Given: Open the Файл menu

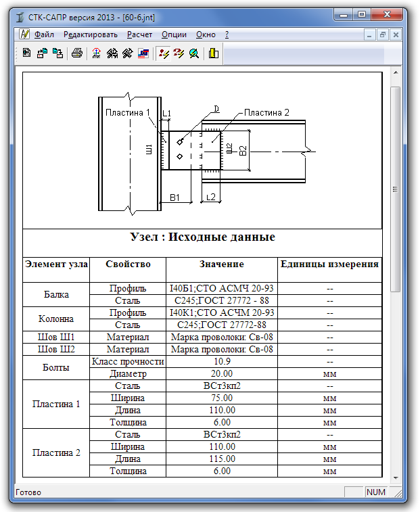Looking at the screenshot, I should click(44, 34).
